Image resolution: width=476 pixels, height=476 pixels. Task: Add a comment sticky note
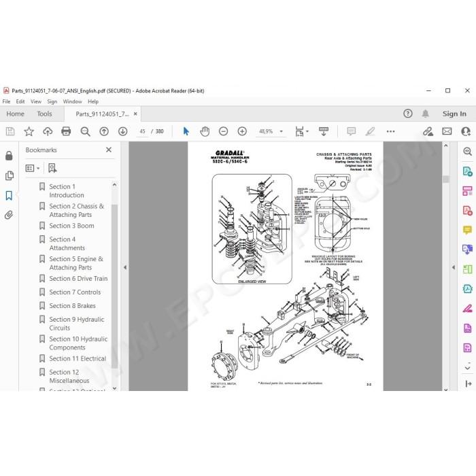[352, 131]
